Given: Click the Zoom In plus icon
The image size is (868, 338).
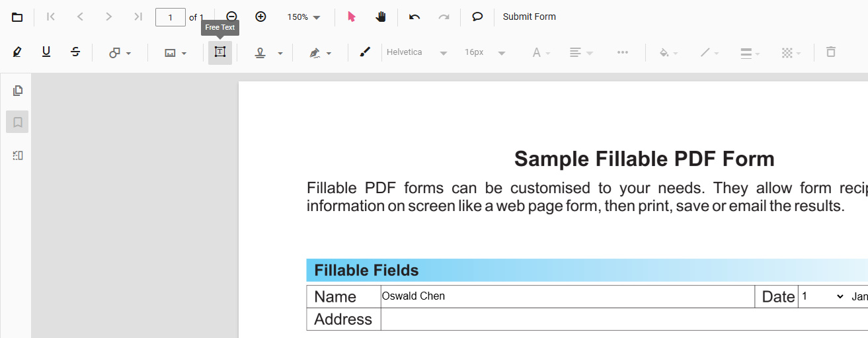Looking at the screenshot, I should tap(260, 17).
